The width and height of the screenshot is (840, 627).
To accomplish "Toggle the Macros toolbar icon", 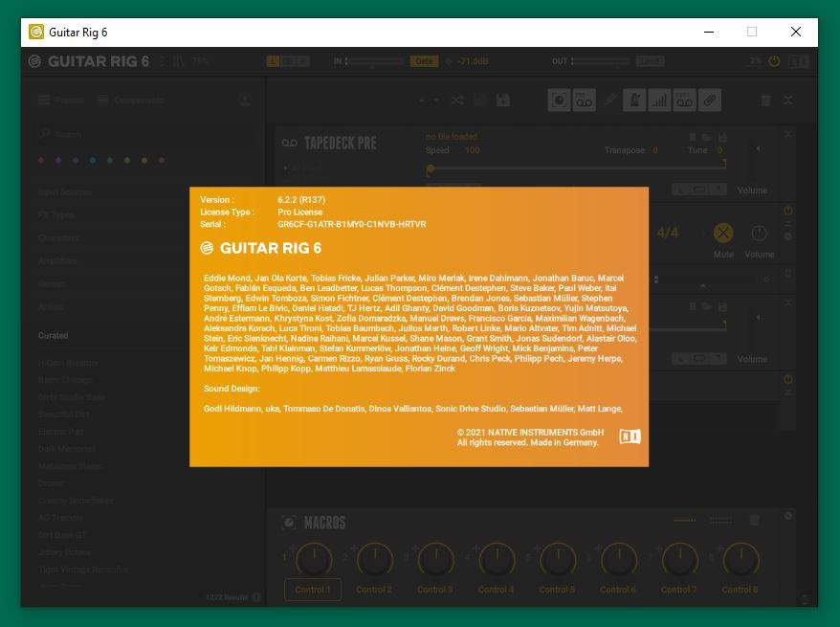I will pyautogui.click(x=559, y=101).
